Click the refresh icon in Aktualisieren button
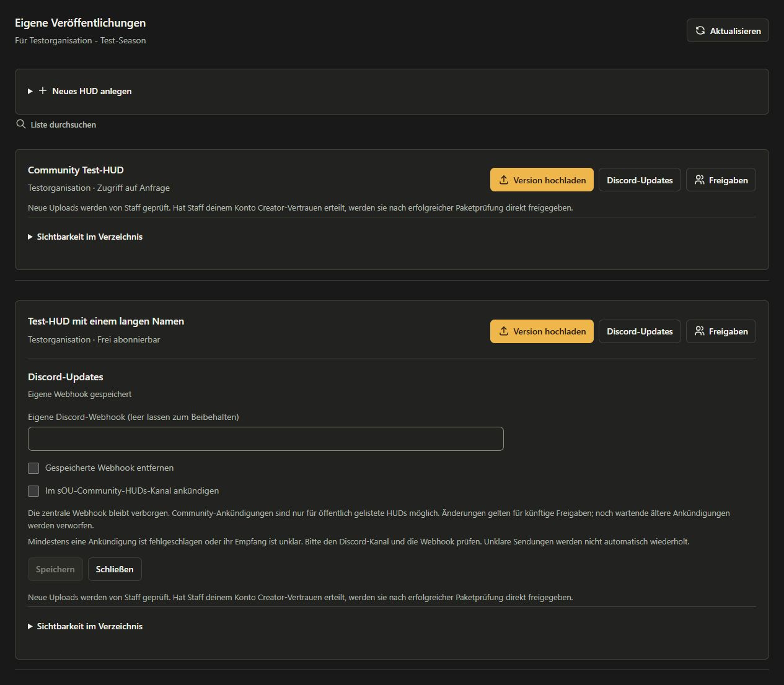 tap(700, 30)
